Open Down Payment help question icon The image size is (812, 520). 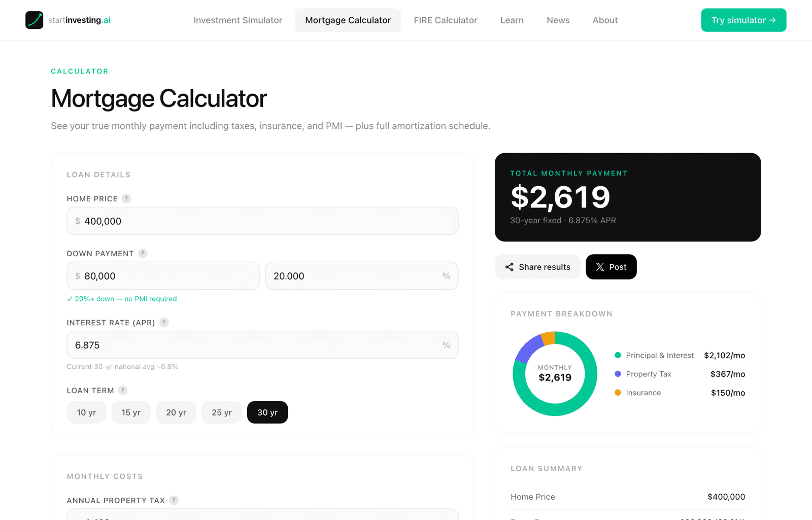click(143, 254)
